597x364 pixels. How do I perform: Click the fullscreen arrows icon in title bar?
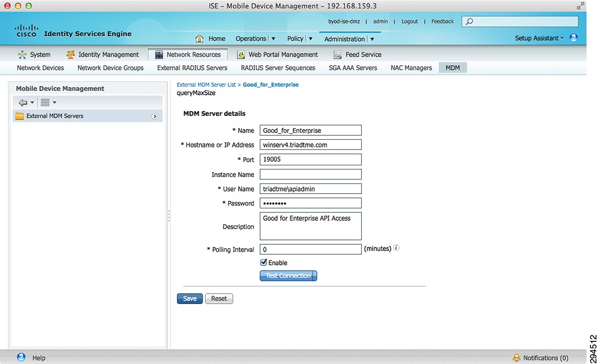[580, 6]
